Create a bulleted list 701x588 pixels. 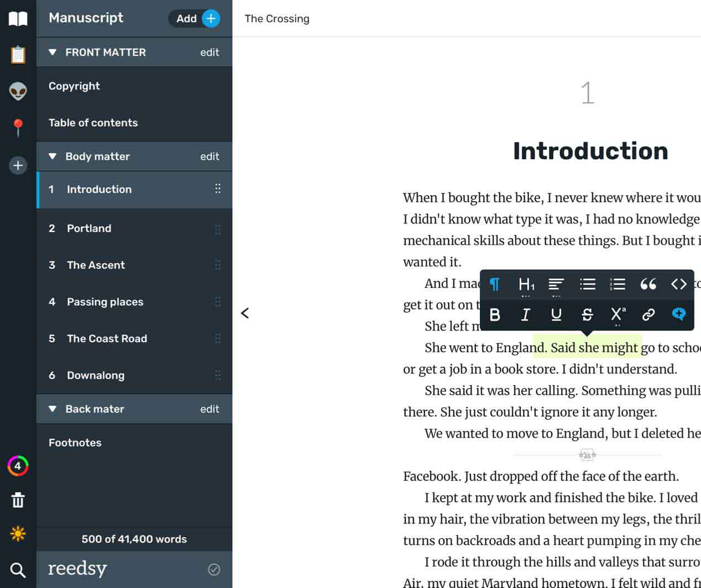tap(587, 284)
